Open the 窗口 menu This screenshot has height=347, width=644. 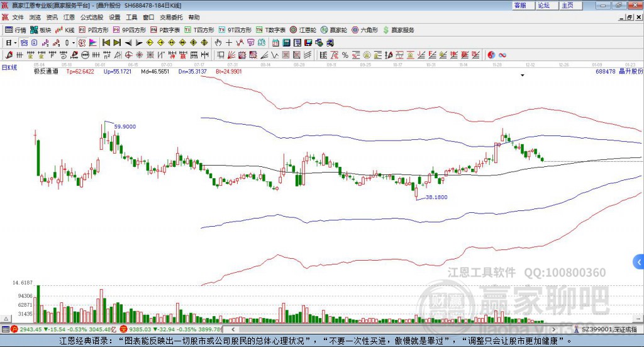click(x=148, y=17)
